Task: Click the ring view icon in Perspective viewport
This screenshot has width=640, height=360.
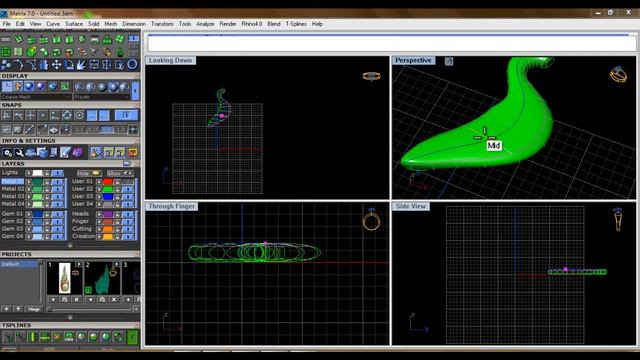Action: coord(618,75)
